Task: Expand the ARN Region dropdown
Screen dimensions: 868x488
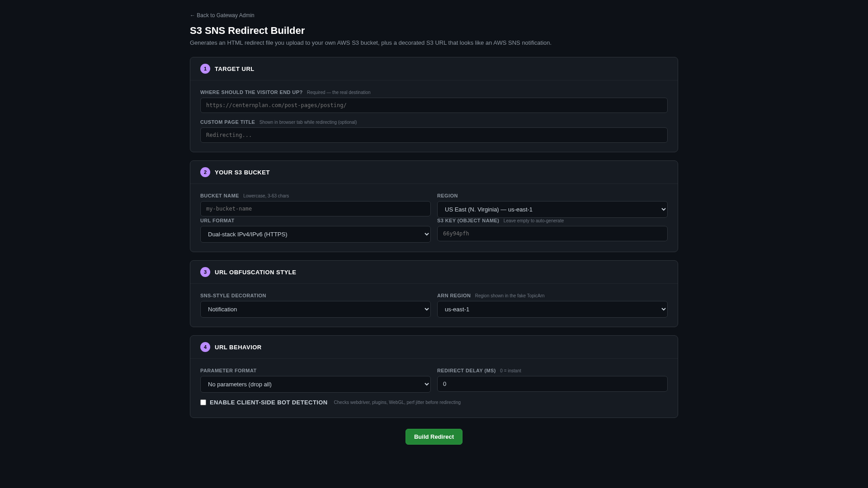Action: click(552, 309)
